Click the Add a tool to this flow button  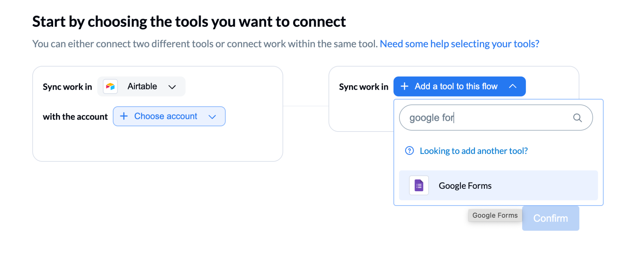point(456,86)
